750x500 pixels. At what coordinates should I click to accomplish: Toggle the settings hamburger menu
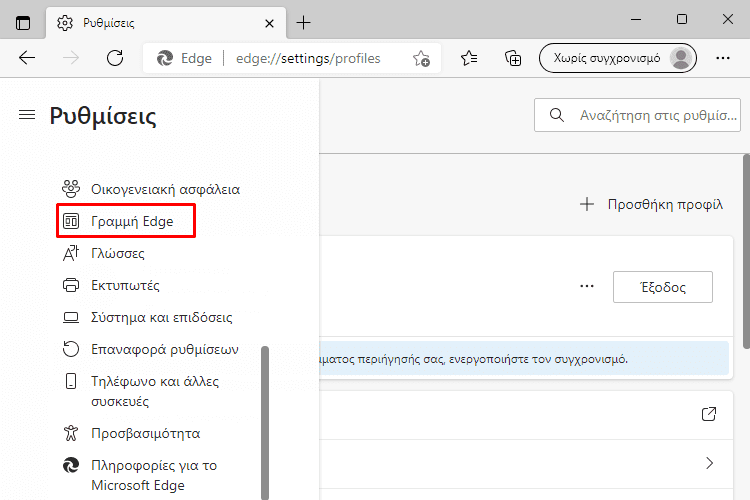[x=27, y=115]
